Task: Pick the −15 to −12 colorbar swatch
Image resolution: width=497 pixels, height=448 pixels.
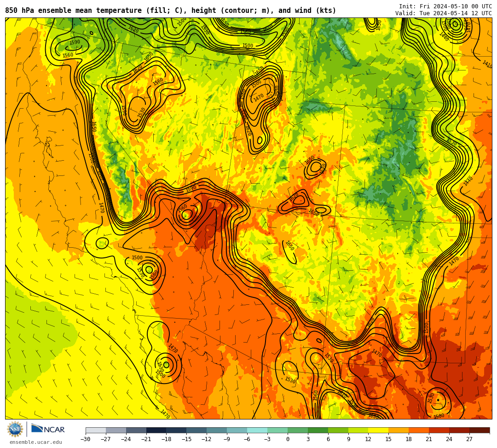Action: (x=197, y=430)
